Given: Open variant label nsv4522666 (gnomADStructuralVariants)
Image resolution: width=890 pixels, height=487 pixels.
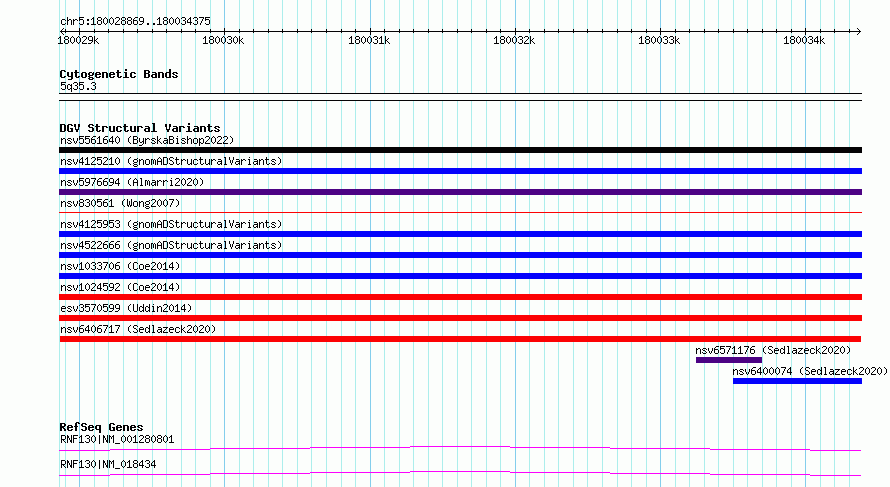Looking at the screenshot, I should pyautogui.click(x=171, y=245).
